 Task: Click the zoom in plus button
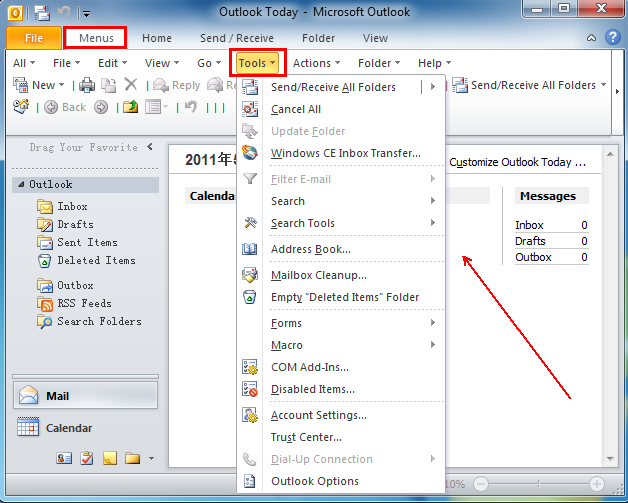coord(597,484)
